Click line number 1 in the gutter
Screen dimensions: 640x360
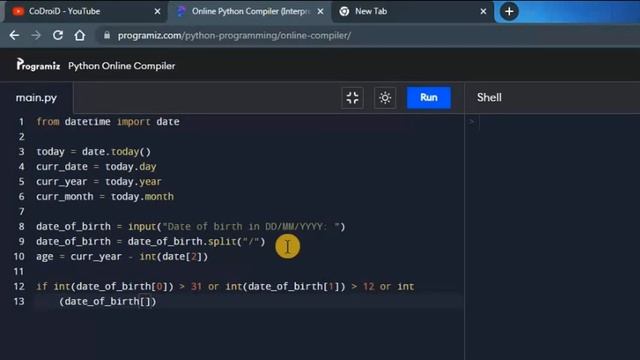[21, 122]
